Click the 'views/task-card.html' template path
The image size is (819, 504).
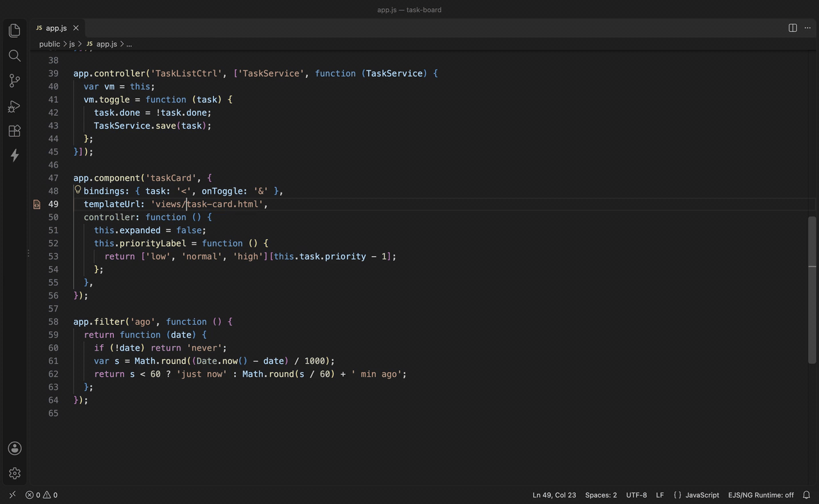pyautogui.click(x=207, y=204)
